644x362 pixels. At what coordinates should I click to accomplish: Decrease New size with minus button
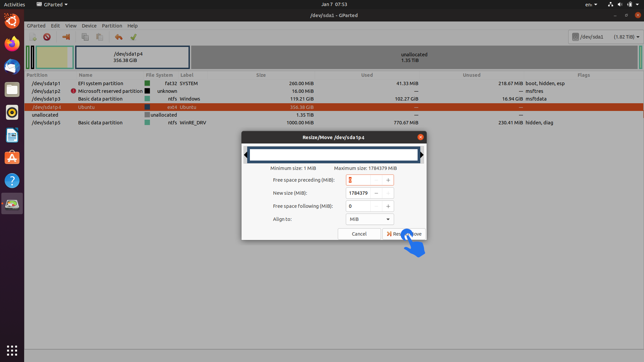click(376, 193)
